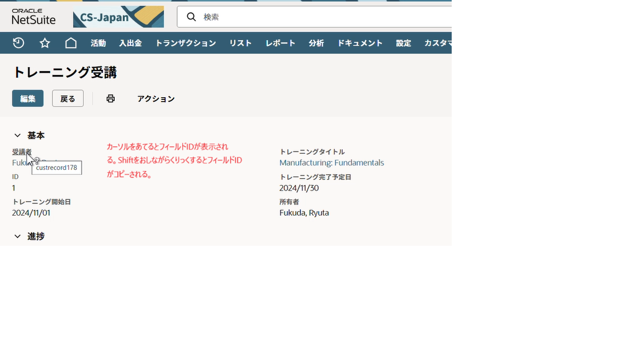This screenshot has width=644, height=362.
Task: Click the search magnifier icon
Action: tap(191, 17)
